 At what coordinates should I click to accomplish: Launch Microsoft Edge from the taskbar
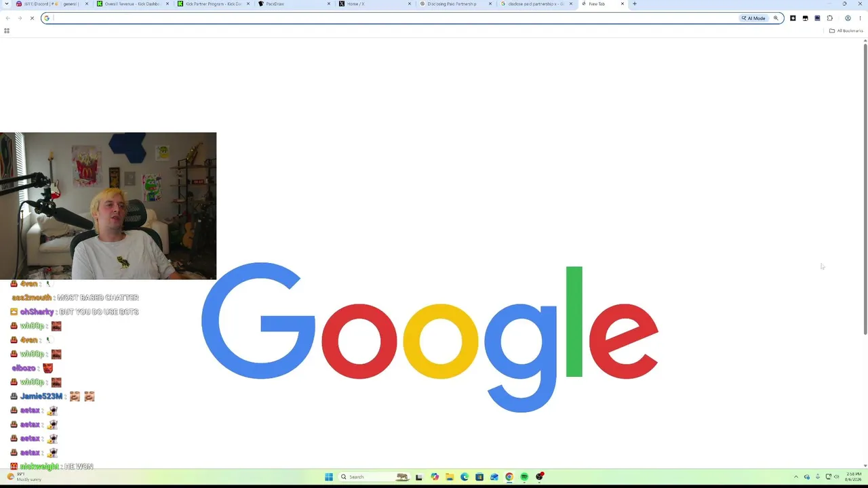pyautogui.click(x=465, y=477)
